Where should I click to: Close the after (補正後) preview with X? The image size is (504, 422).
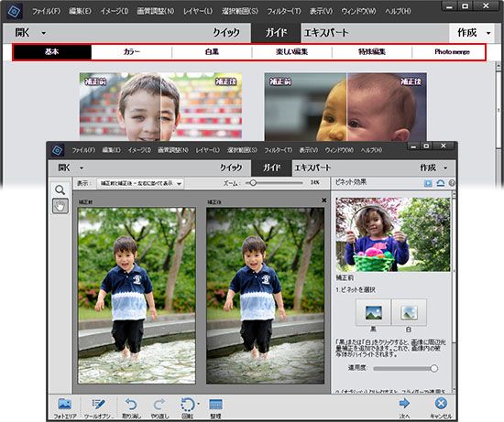(323, 200)
